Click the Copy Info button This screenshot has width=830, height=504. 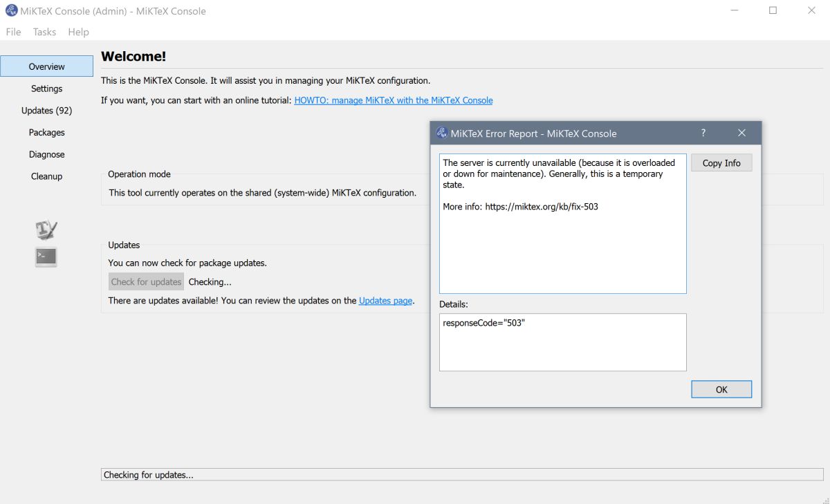tap(721, 163)
